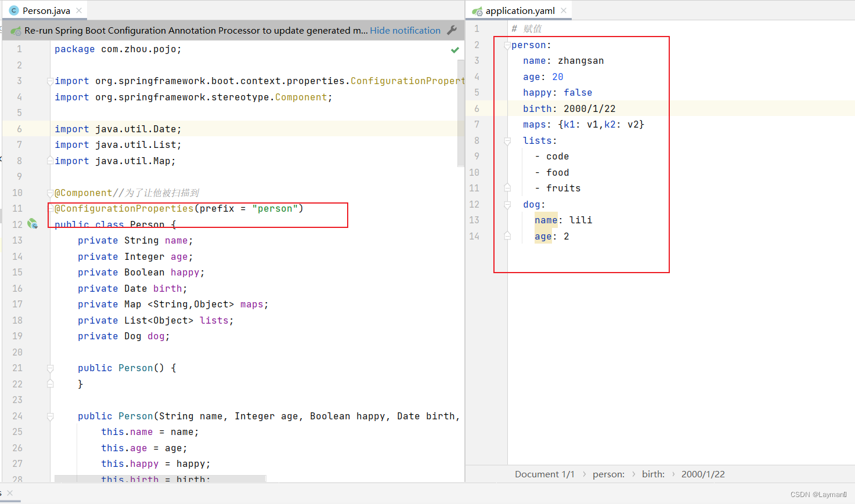Click the bookmark-style gutter marker at yaml line 8
This screenshot has width=855, height=504.
coord(507,140)
